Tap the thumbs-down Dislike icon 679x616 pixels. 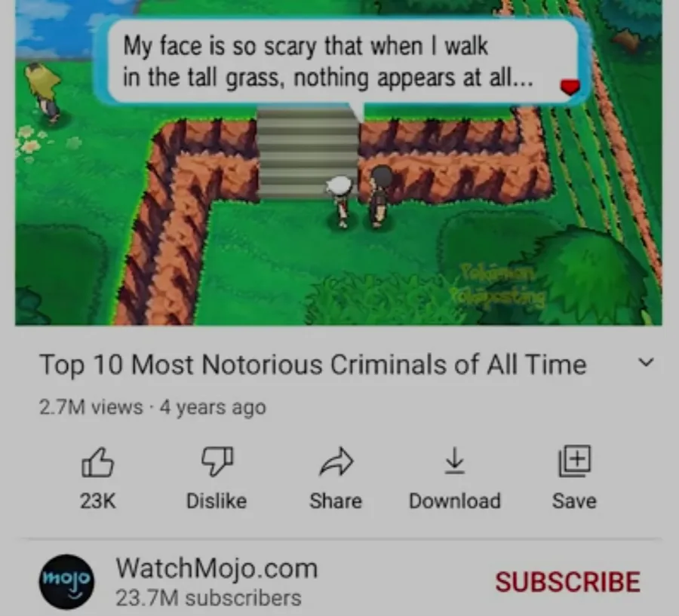coord(217,462)
